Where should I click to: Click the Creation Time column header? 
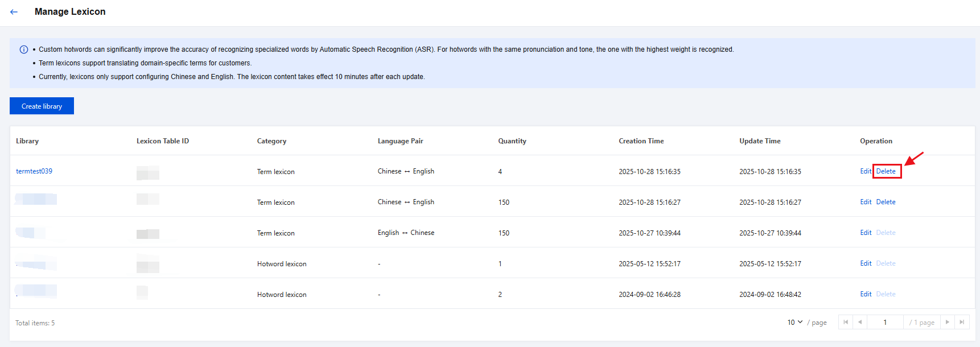[641, 141]
